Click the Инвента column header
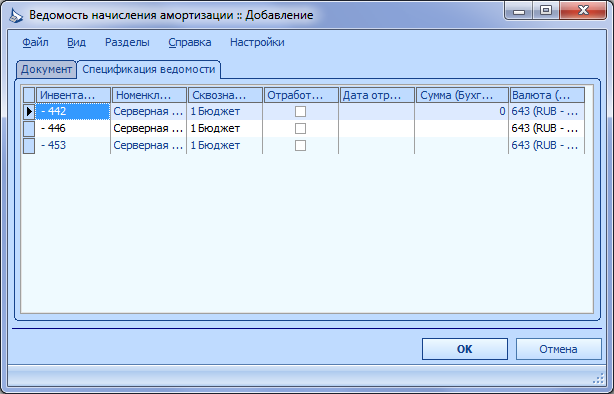This screenshot has height=394, width=614. 73,95
